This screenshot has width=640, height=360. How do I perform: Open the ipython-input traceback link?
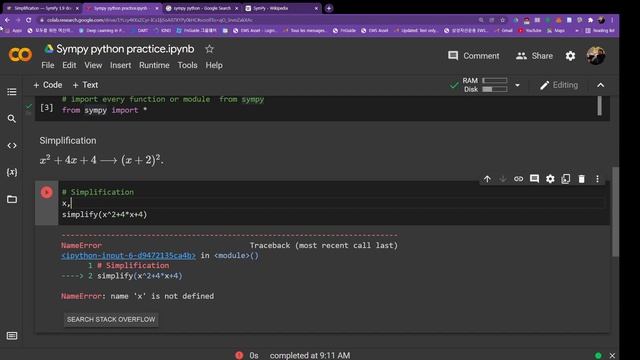coord(128,256)
